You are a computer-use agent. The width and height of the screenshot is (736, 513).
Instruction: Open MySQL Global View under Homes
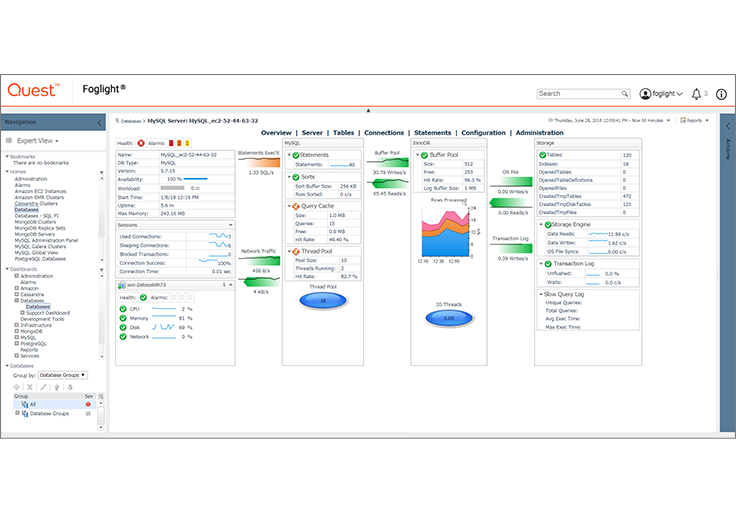pos(36,253)
